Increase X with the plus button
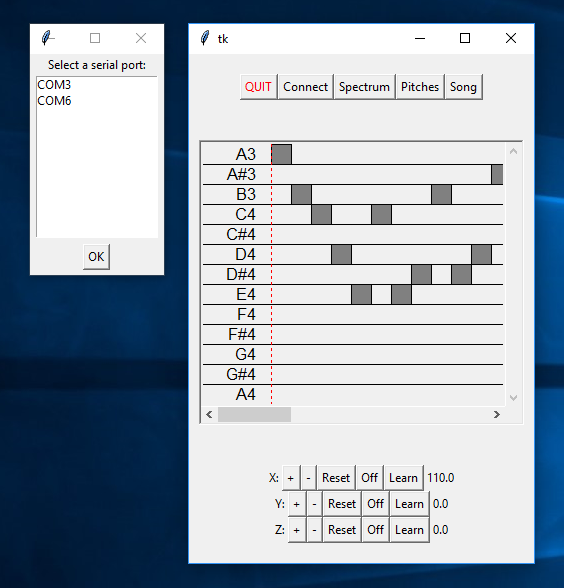The image size is (564, 588). click(291, 478)
